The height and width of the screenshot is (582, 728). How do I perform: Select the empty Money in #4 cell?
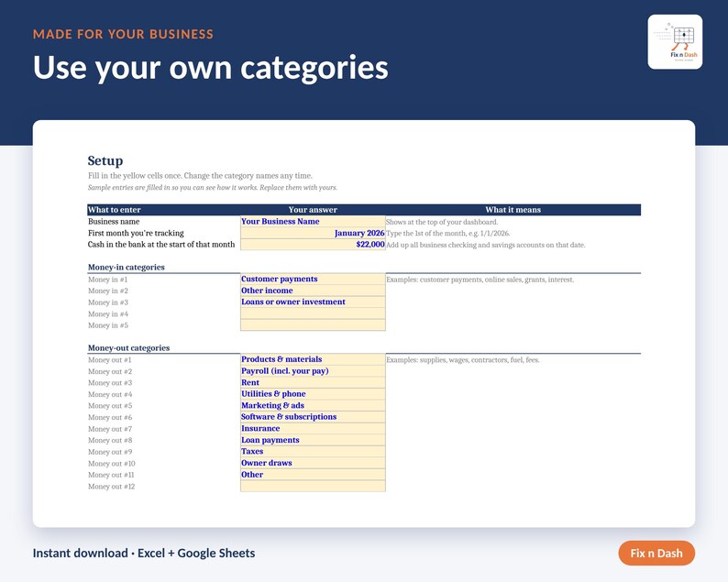click(x=313, y=313)
